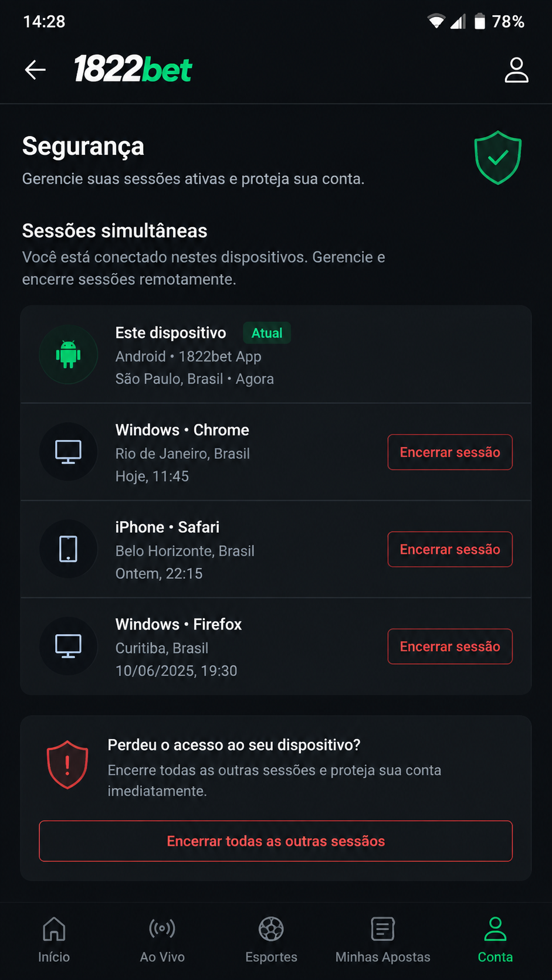Tap the back arrow icon

35,70
